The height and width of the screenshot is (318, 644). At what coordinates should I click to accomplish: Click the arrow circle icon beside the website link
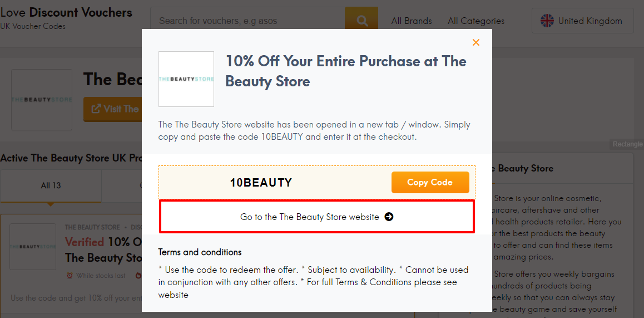pyautogui.click(x=389, y=217)
